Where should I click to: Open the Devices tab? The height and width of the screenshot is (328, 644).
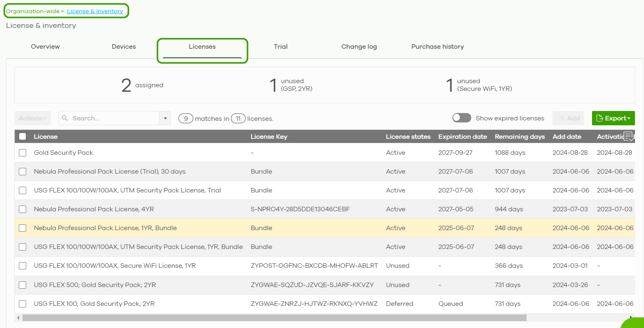(x=124, y=47)
